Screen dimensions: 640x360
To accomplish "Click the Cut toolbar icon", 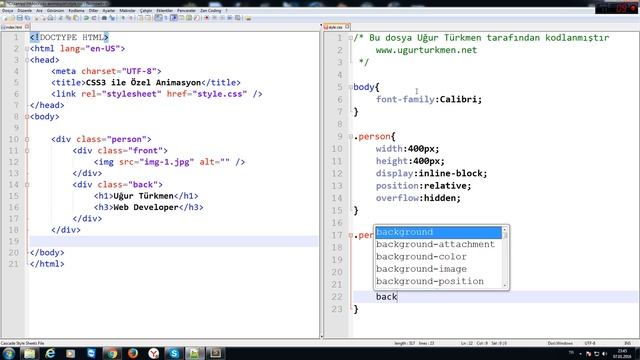I will [x=60, y=18].
